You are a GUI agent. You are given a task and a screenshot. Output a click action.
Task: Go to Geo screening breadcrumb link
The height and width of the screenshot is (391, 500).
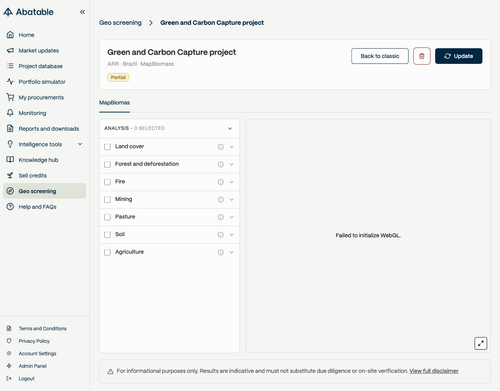click(120, 23)
